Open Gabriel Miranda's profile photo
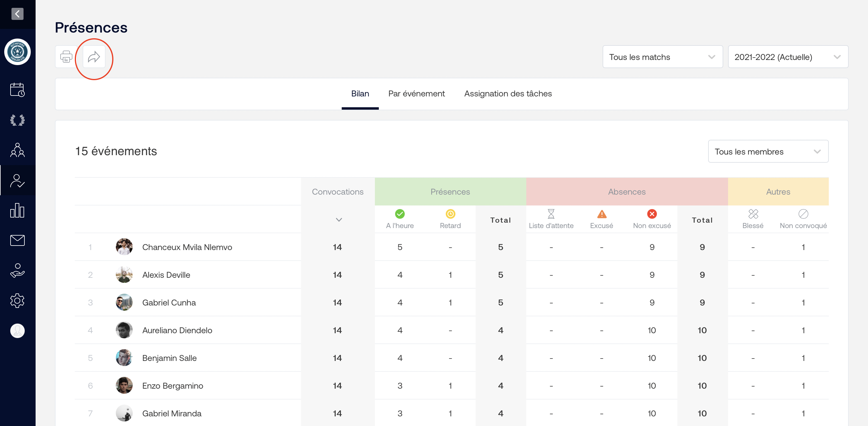 coord(124,413)
